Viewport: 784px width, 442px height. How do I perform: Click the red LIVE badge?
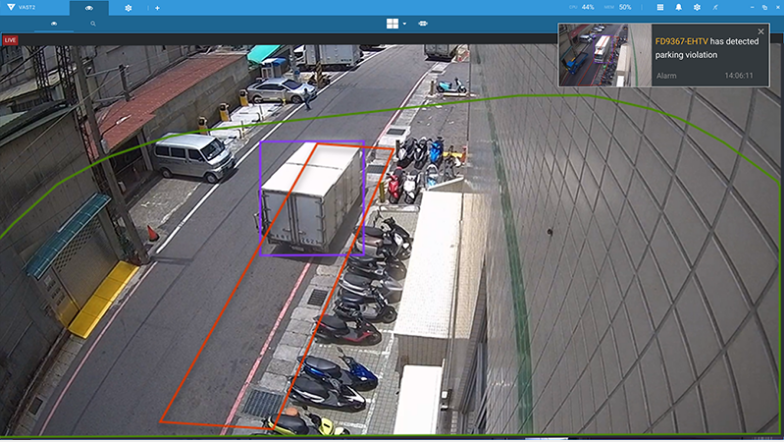pyautogui.click(x=10, y=40)
